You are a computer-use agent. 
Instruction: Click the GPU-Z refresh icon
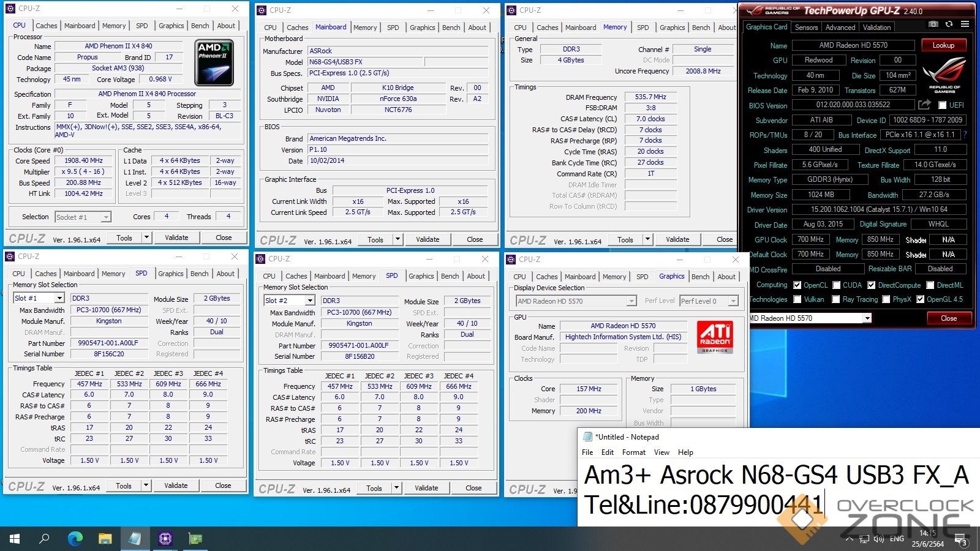tap(949, 24)
